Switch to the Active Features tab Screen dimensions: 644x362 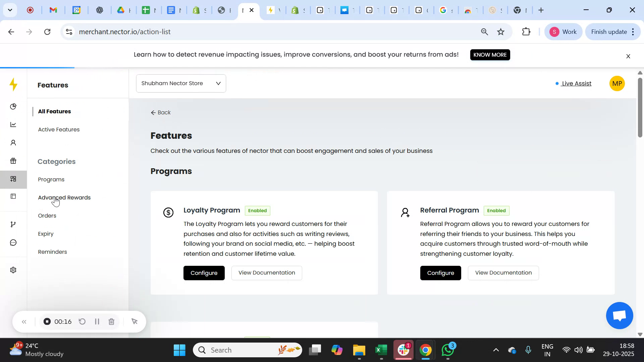(x=59, y=129)
